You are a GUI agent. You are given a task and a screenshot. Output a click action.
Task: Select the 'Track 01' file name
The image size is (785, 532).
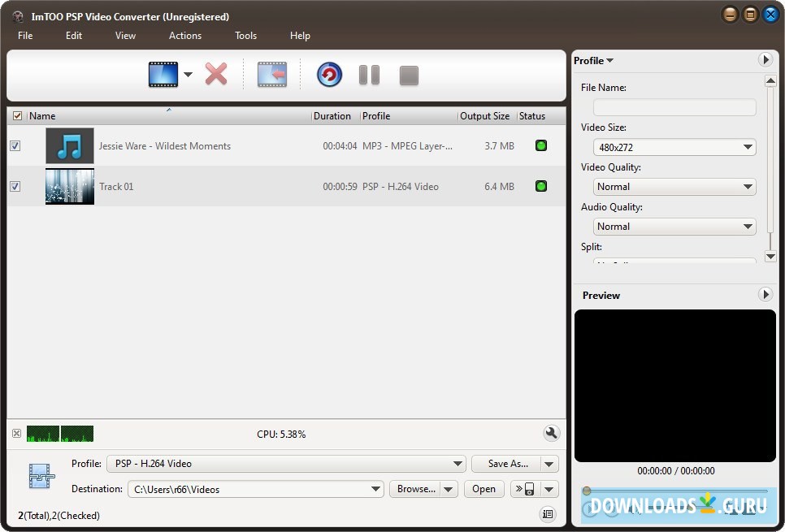(116, 187)
